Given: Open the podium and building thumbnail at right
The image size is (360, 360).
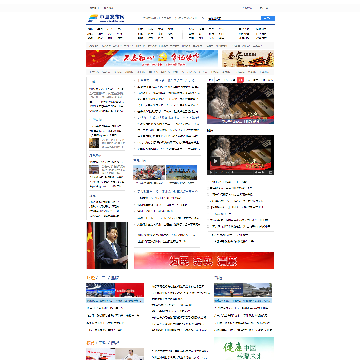Looking at the screenshot, I should (243, 290).
